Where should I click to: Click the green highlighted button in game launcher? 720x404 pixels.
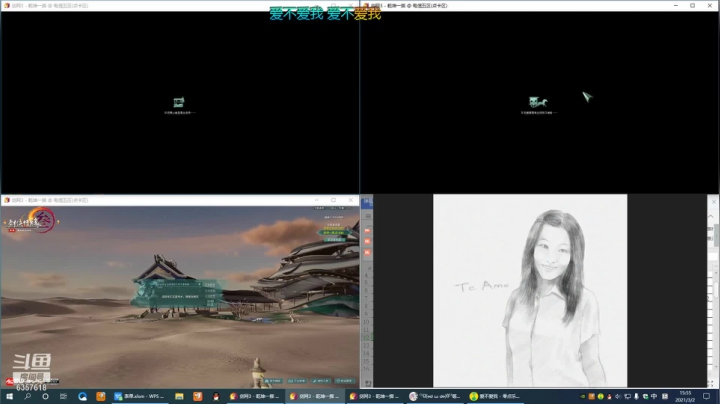(x=334, y=233)
